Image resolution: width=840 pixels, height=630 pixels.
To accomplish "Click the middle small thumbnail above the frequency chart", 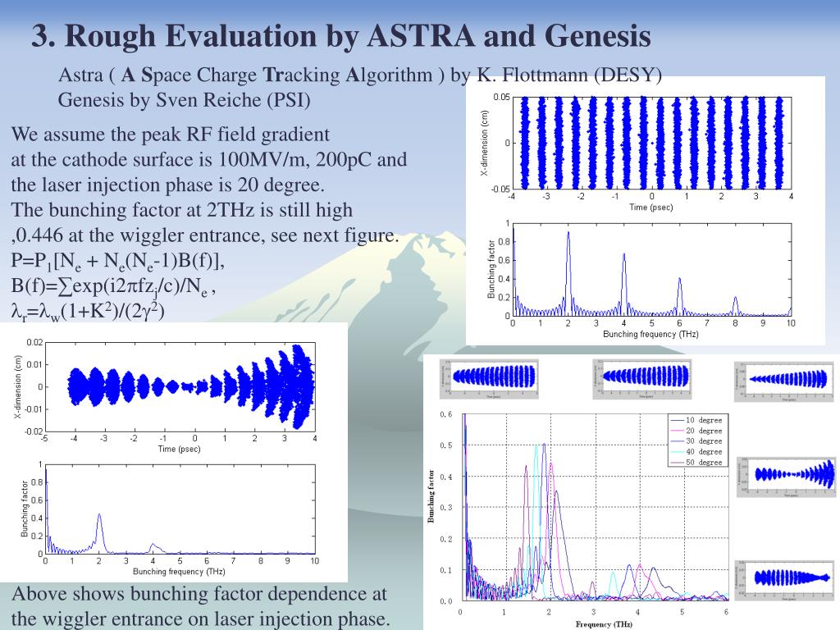I will pyautogui.click(x=641, y=379).
